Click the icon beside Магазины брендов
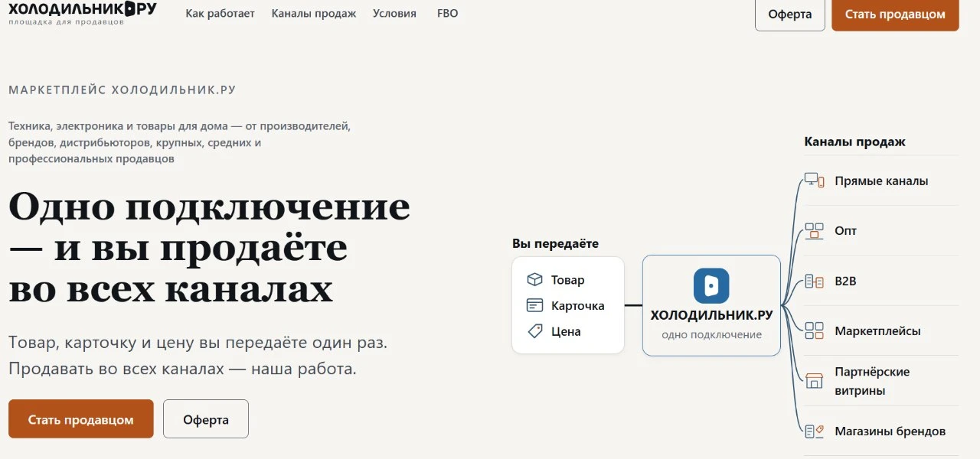Screen dimensions: 980x459 coord(814,431)
